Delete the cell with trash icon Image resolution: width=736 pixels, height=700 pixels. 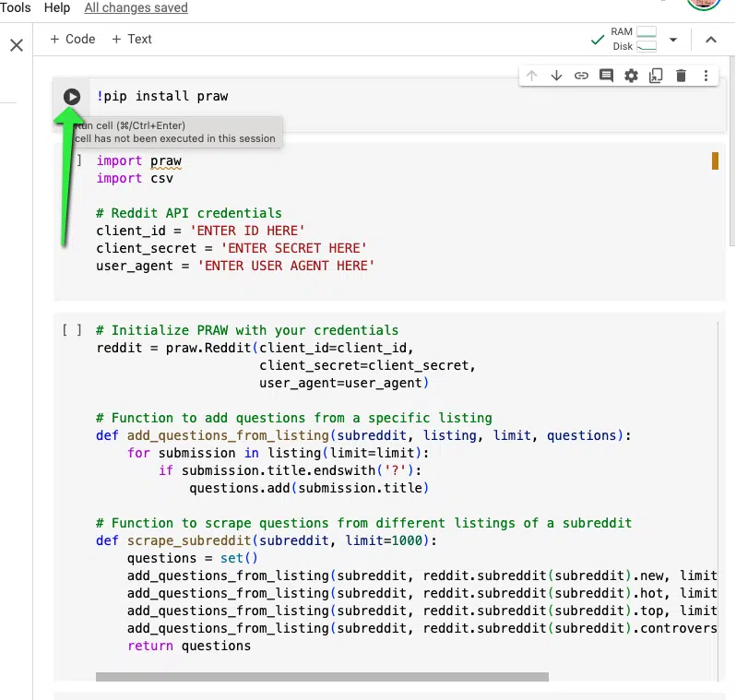click(x=681, y=76)
